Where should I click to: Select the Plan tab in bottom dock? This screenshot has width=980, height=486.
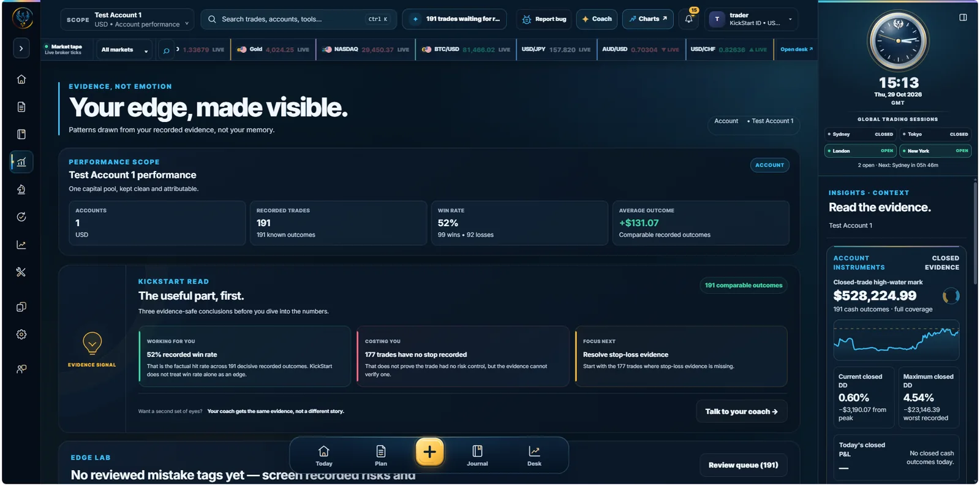click(381, 455)
